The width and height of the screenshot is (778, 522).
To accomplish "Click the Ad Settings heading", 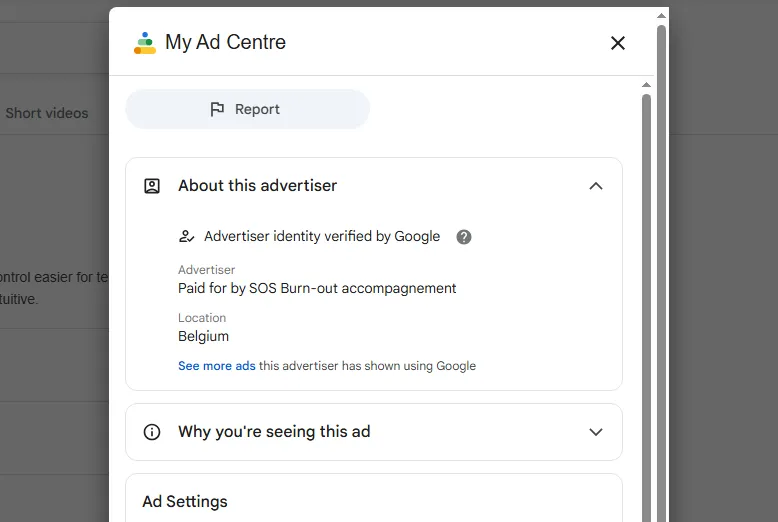I will [x=185, y=502].
